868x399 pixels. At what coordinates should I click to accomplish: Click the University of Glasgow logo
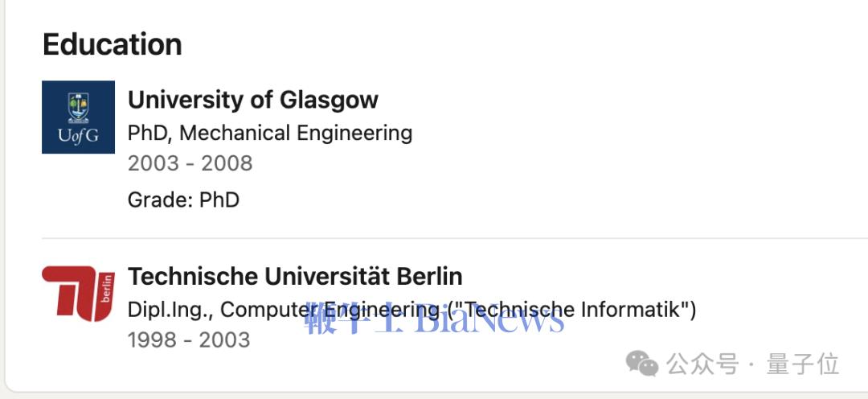[x=78, y=117]
